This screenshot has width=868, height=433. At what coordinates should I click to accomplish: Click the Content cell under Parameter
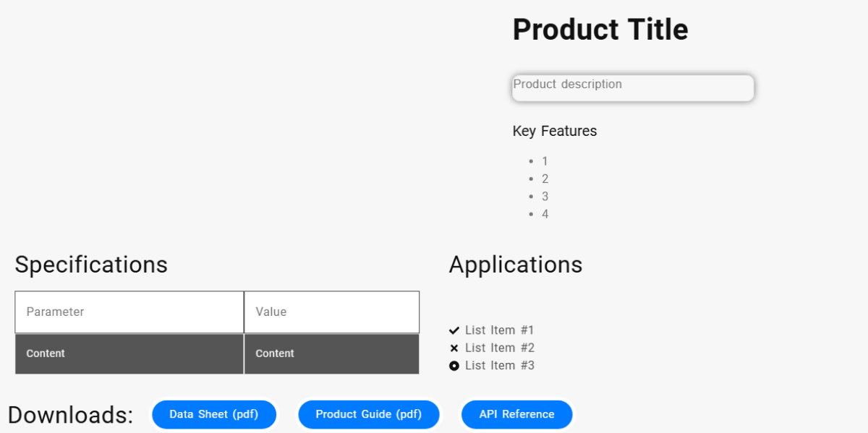pyautogui.click(x=129, y=354)
